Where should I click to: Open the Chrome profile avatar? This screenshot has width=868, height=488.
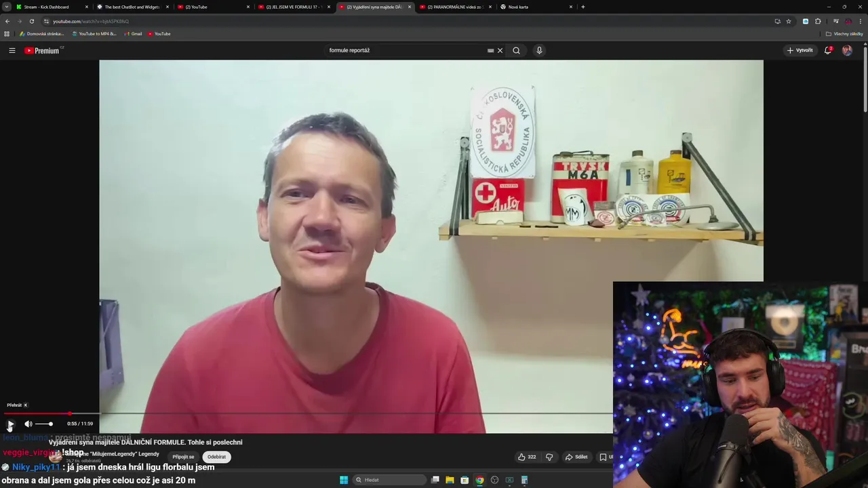pos(848,21)
